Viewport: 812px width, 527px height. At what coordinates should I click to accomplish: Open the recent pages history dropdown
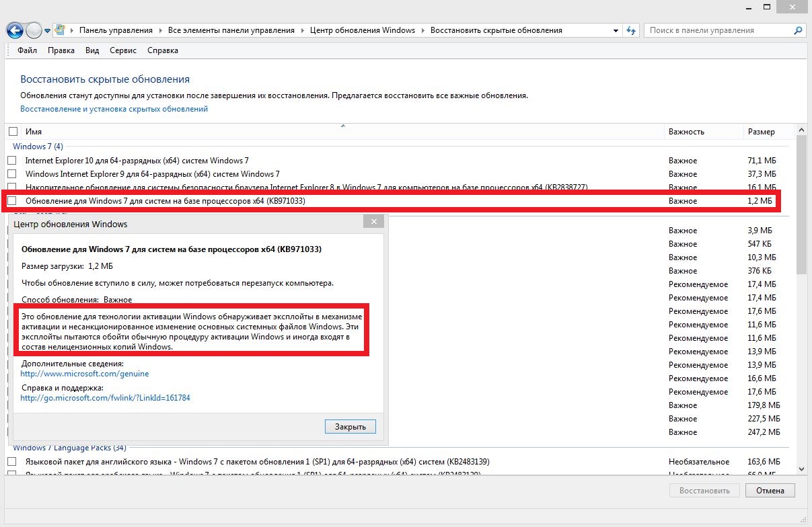48,31
